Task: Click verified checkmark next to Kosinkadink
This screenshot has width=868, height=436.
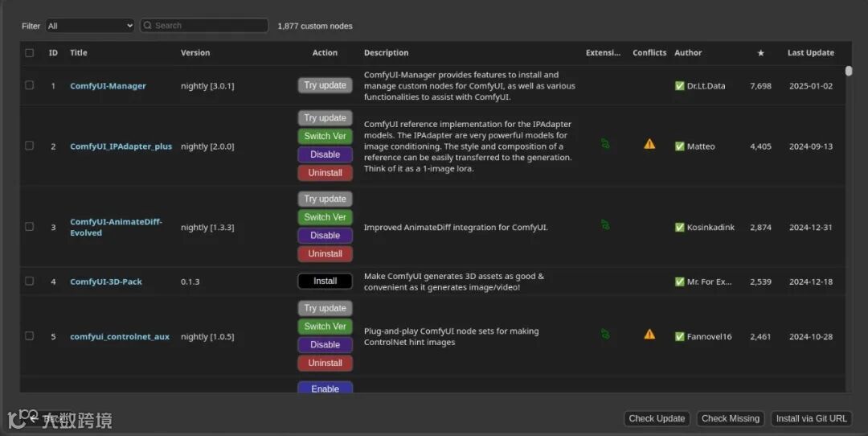Action: [679, 227]
